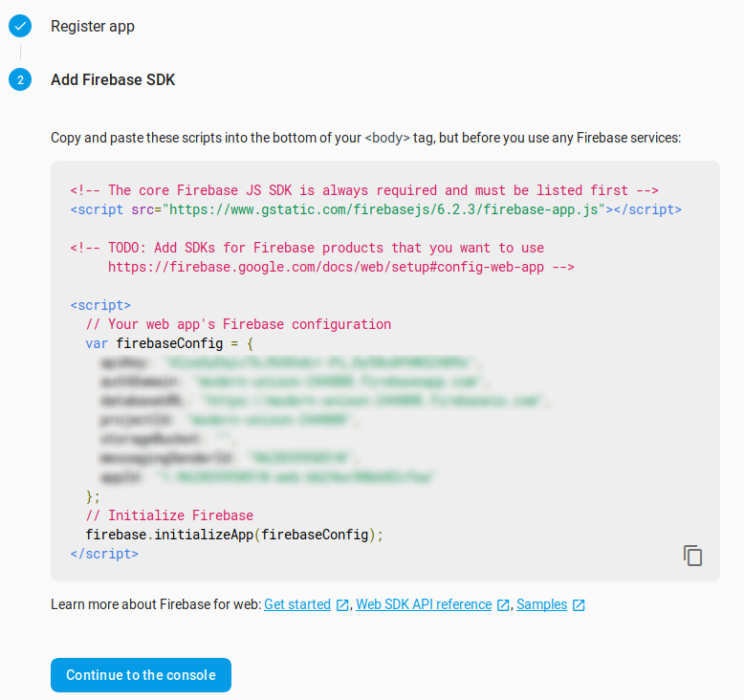Click the firebase.initializeApp(firebaseConfig) line
744x700 pixels.
click(x=234, y=535)
